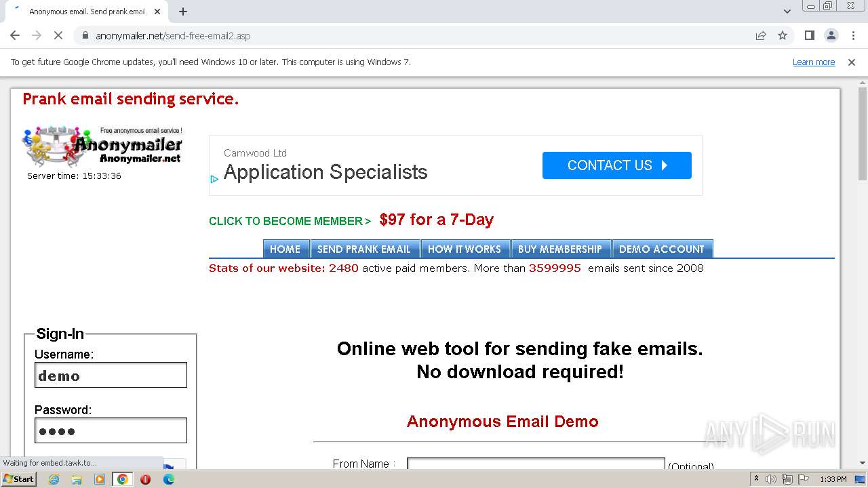Open Chrome three-dot menu
The width and height of the screenshot is (868, 488).
coord(853,35)
